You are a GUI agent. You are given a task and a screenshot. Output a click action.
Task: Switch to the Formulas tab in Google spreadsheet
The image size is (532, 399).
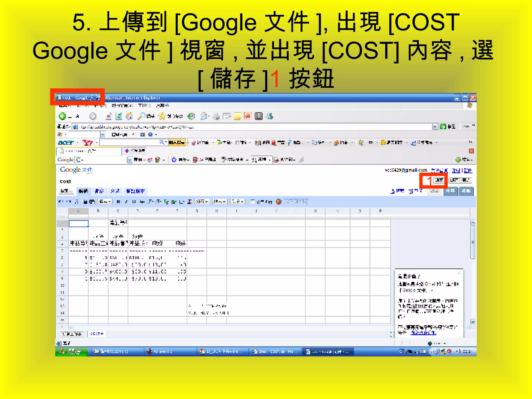tap(115, 191)
